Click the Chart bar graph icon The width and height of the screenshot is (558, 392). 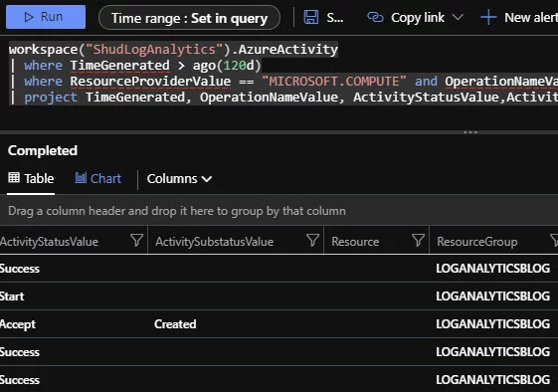pos(81,178)
